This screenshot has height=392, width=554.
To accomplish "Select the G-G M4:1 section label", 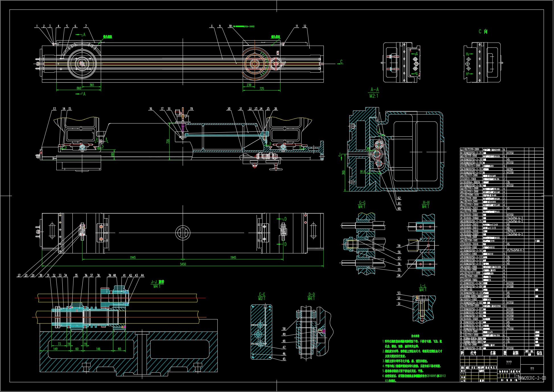I will pyautogui.click(x=362, y=204).
